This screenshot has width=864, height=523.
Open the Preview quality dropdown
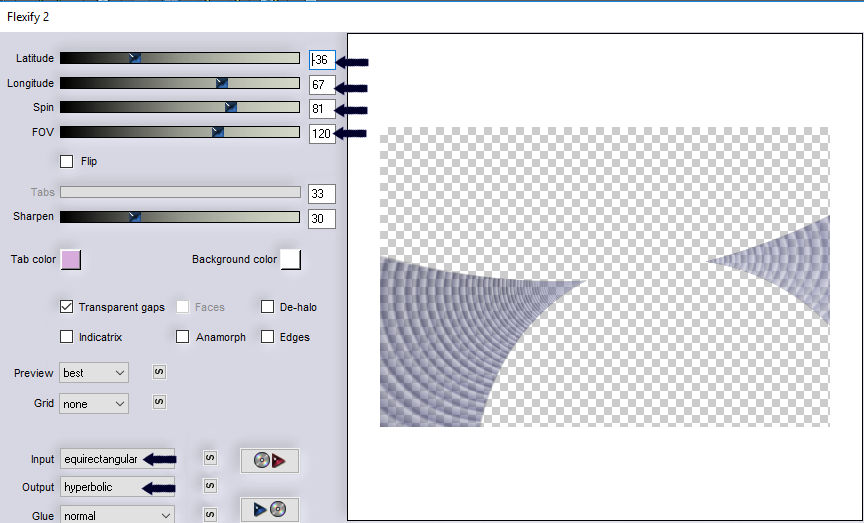coord(94,373)
